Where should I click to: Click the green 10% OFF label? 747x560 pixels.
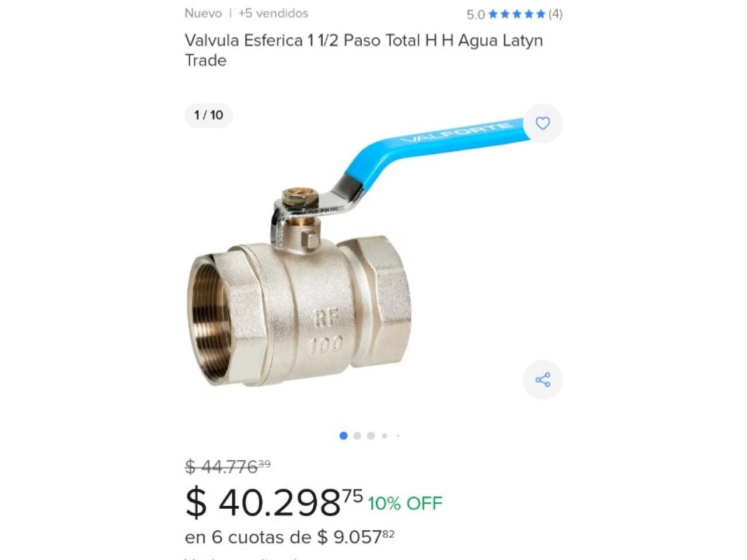click(405, 503)
